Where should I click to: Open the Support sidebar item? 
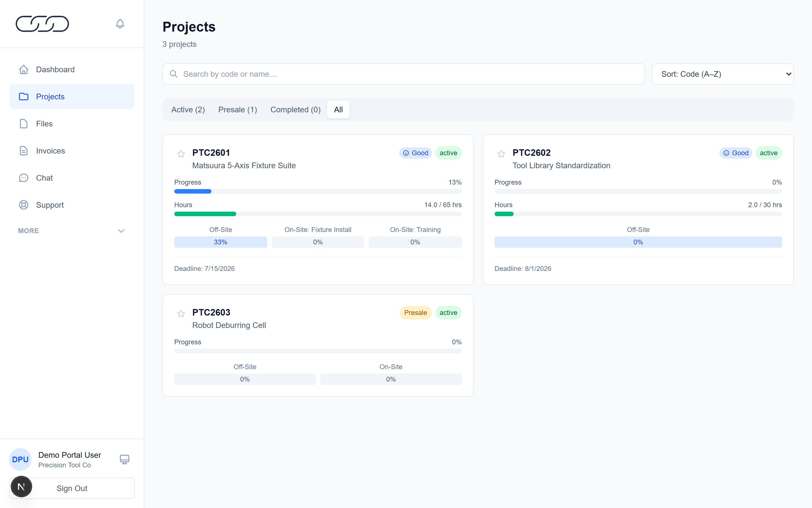point(72,205)
